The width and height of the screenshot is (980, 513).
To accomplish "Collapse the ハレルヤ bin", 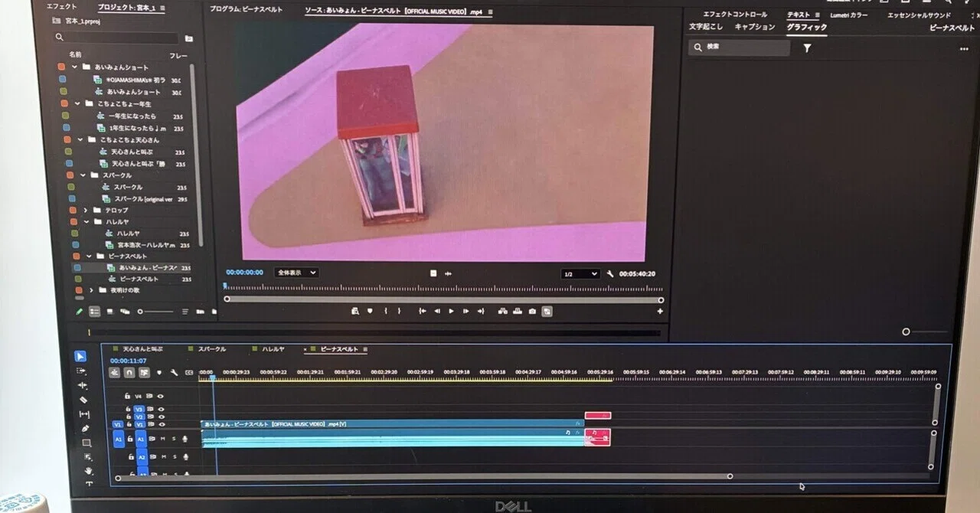I will pyautogui.click(x=87, y=221).
